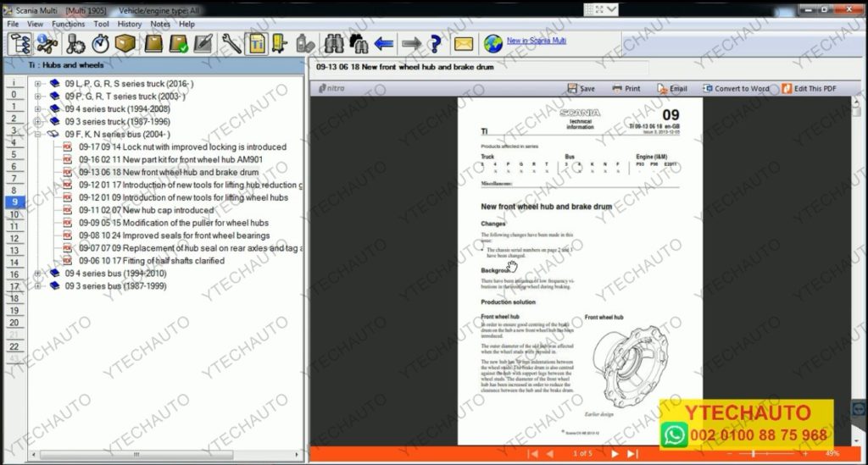
Task: Toggle the TI technical information view
Action: (255, 43)
